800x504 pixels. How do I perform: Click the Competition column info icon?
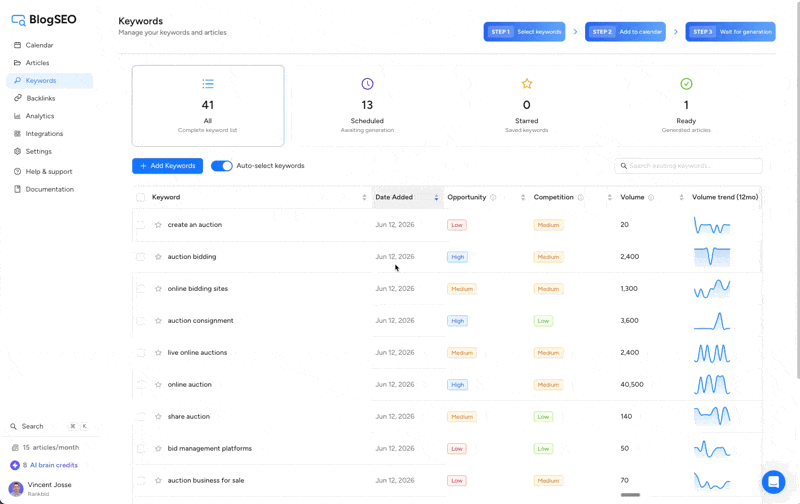click(x=581, y=197)
